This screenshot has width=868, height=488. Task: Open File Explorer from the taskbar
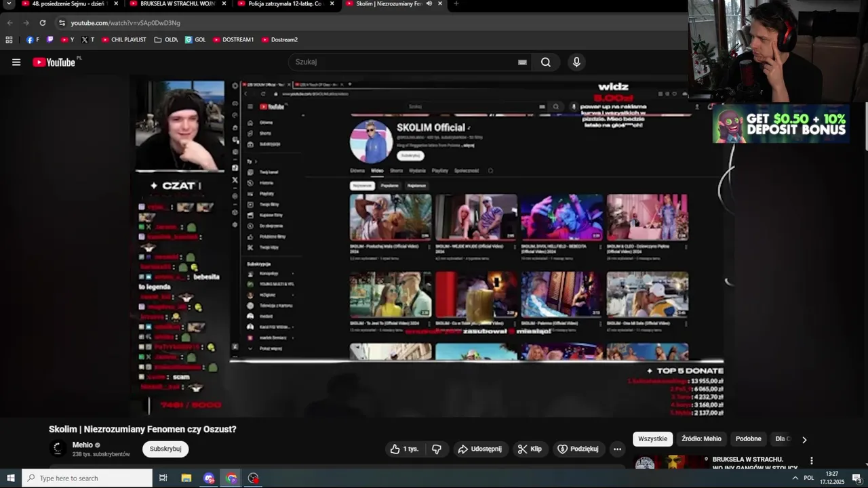[186, 478]
